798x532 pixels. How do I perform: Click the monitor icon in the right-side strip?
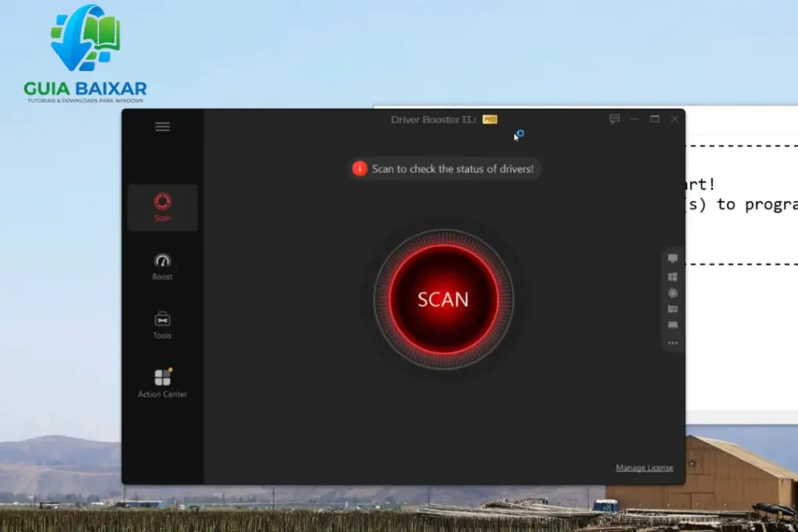coord(673,259)
